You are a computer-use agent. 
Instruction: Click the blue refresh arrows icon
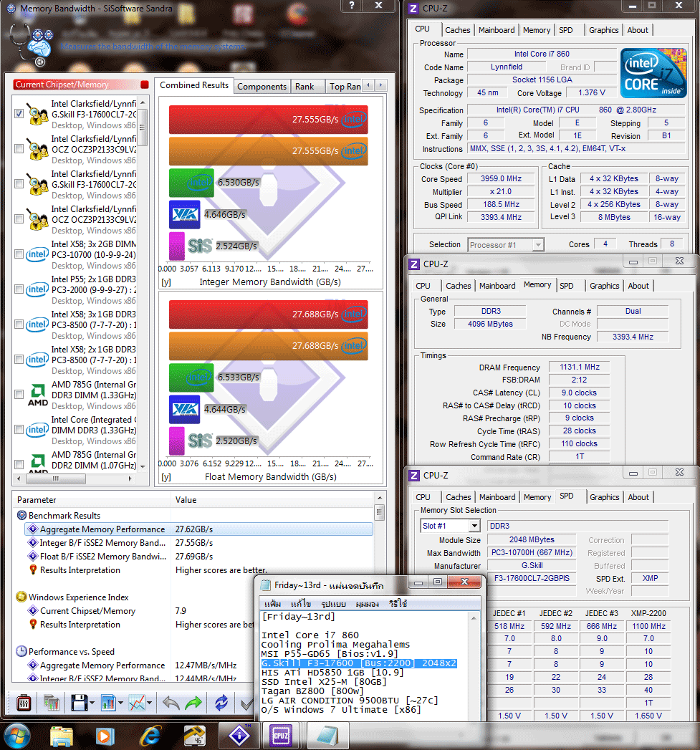tap(221, 703)
